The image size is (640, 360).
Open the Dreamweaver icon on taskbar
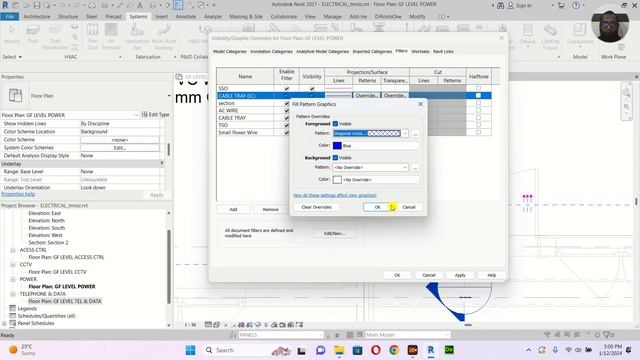449,350
